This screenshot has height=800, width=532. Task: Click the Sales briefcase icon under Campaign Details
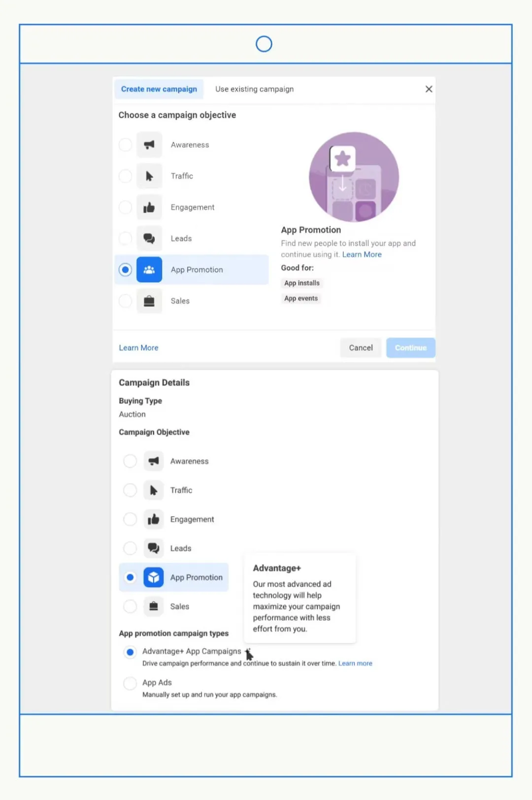154,606
